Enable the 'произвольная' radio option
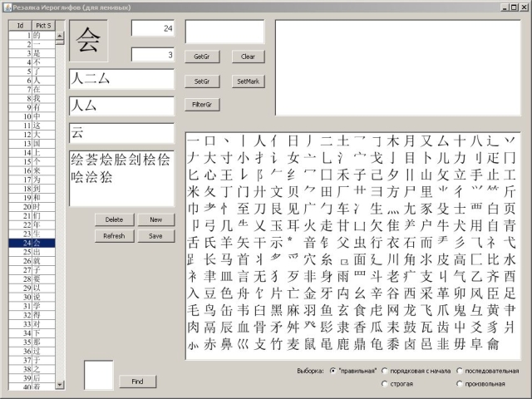 (x=460, y=384)
